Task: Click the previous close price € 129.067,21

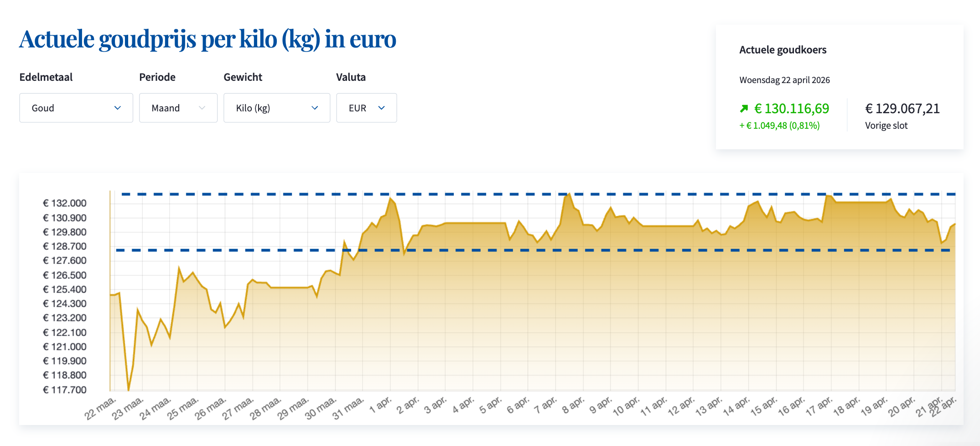Action: click(x=902, y=109)
